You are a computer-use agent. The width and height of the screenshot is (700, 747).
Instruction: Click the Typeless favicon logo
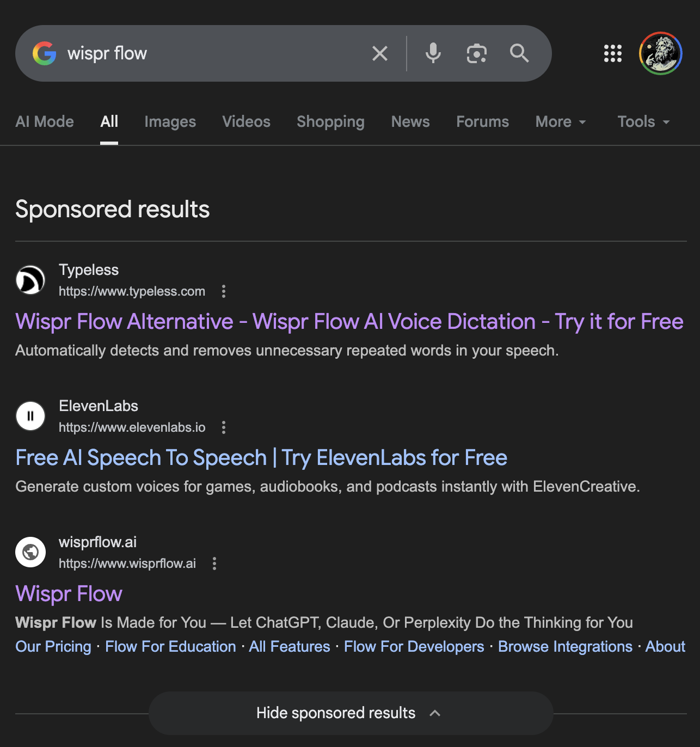tap(30, 280)
